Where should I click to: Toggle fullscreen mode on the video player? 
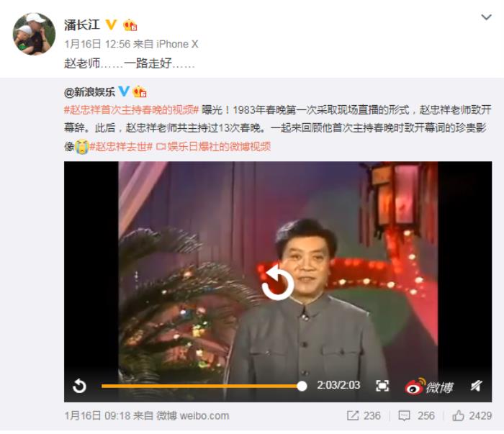[x=382, y=386]
